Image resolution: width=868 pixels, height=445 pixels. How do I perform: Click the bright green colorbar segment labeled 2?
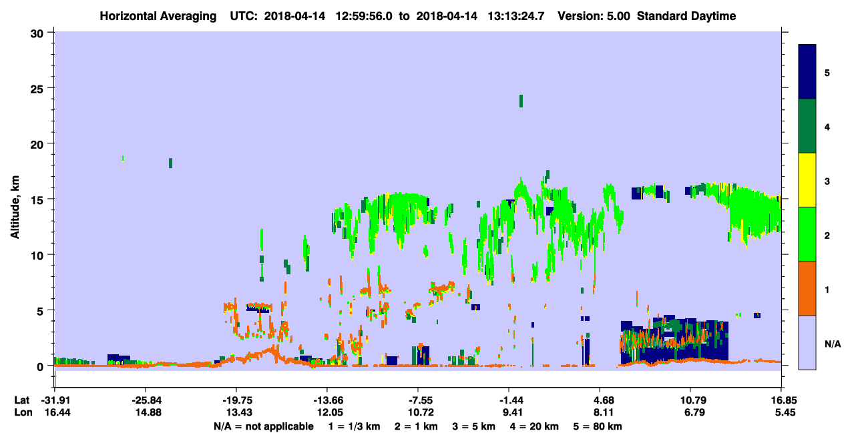[x=807, y=234]
